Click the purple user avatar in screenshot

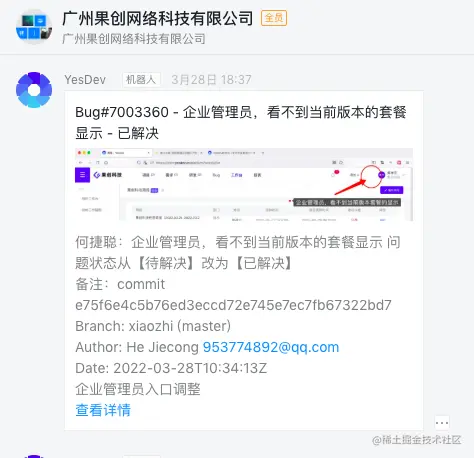pyautogui.click(x=381, y=174)
